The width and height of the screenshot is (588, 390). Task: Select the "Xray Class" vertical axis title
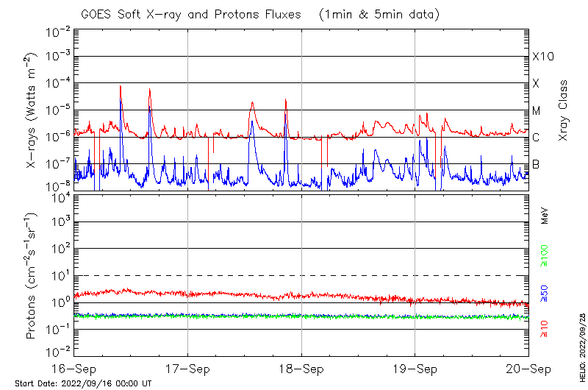coord(564,110)
